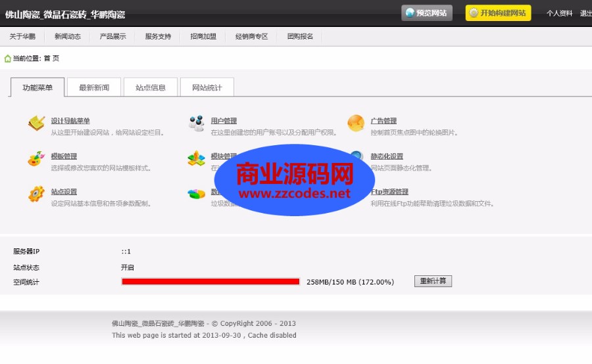Open the 新闻动态 menu item
This screenshot has height=364, width=592.
pyautogui.click(x=68, y=37)
